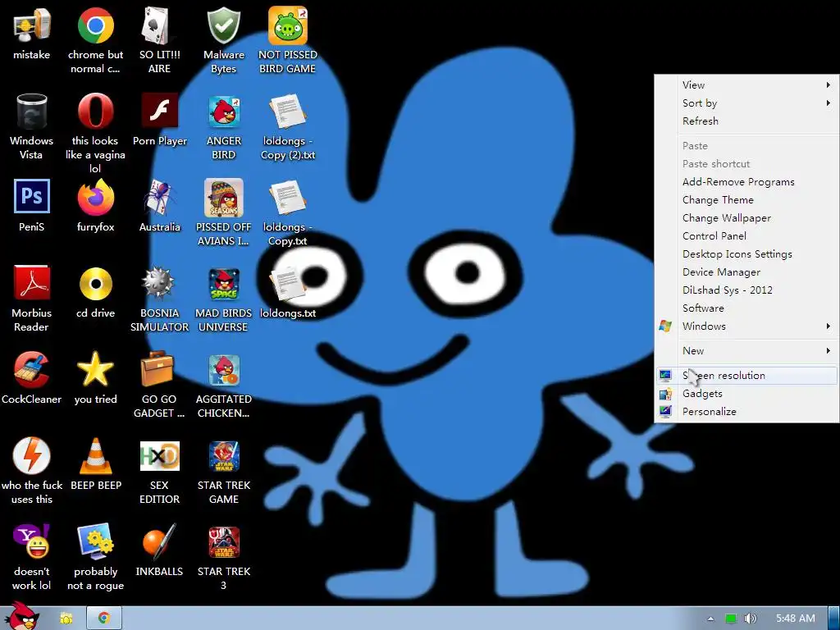This screenshot has height=630, width=840.
Task: Open the INKBALLS desktop icon
Action: [x=159, y=541]
